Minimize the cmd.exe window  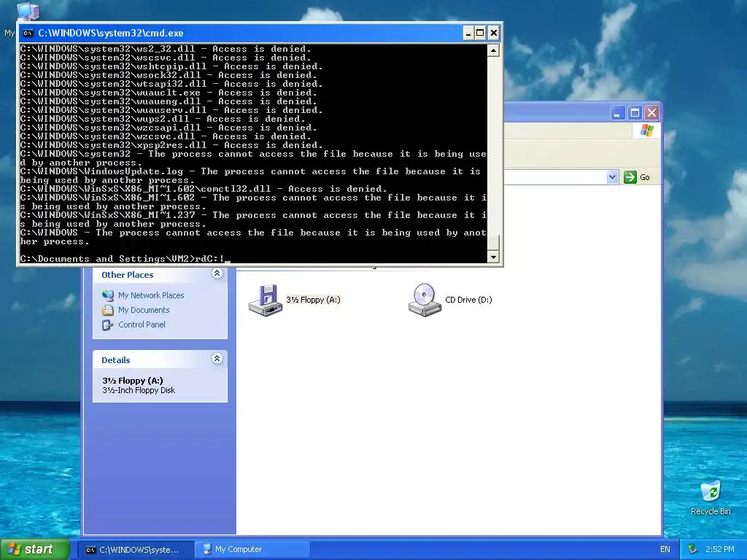468,33
